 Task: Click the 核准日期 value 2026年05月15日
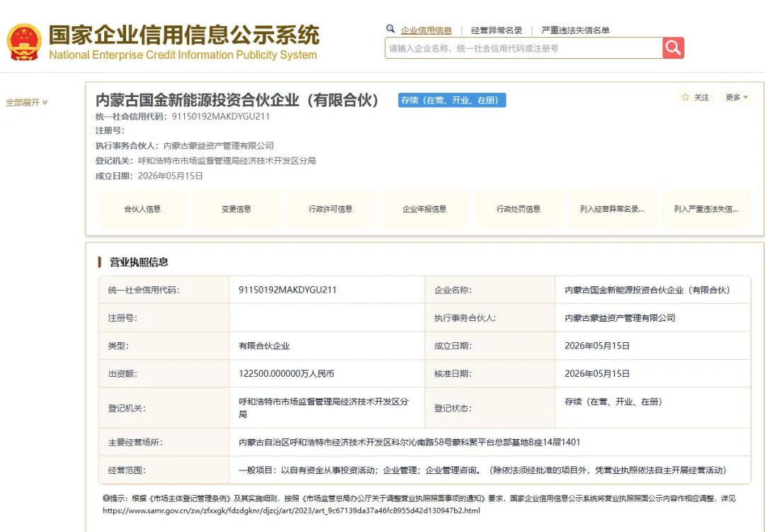597,374
